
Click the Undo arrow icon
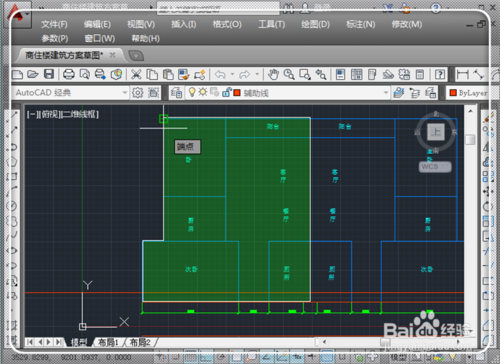(220, 74)
